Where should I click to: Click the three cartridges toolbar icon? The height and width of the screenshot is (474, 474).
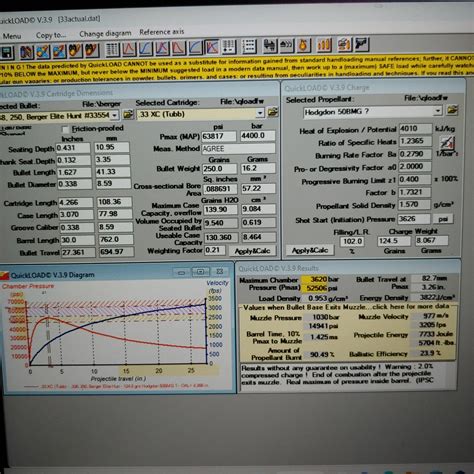[x=324, y=45]
